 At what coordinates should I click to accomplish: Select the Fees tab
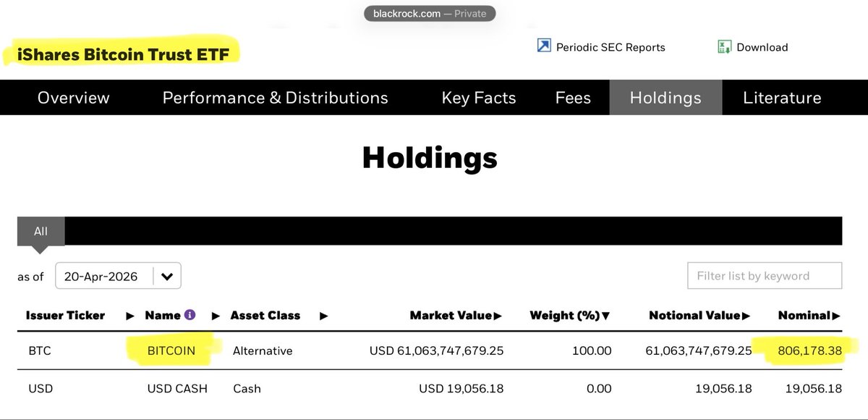[x=573, y=98]
